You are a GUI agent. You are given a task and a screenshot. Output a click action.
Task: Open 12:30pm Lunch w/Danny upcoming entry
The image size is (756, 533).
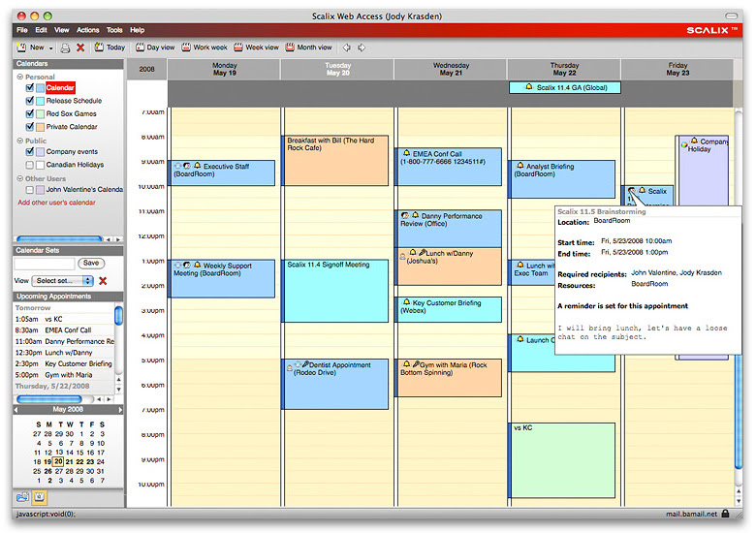click(x=64, y=353)
